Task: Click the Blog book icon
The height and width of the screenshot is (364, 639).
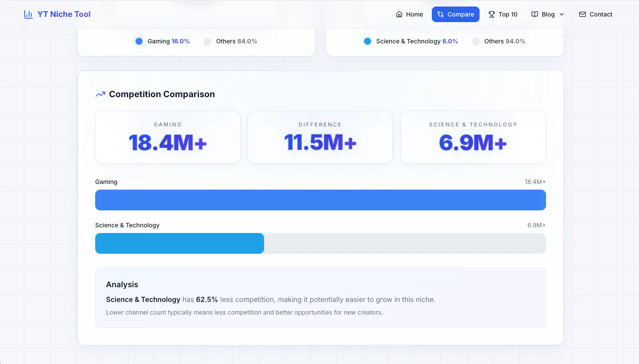Action: [x=535, y=14]
